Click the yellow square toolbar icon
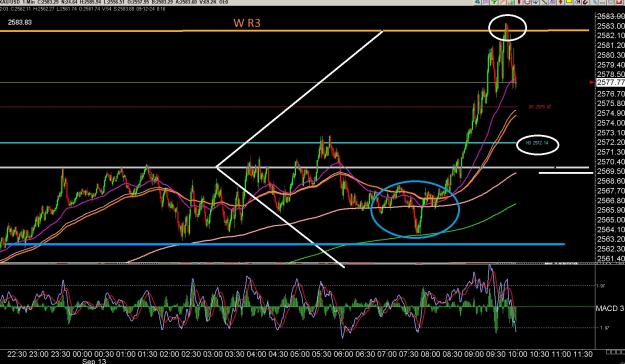 coord(569,2)
